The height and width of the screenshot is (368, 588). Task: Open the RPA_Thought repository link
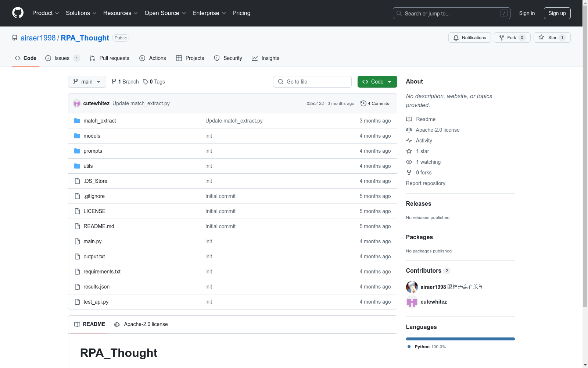pyautogui.click(x=85, y=38)
